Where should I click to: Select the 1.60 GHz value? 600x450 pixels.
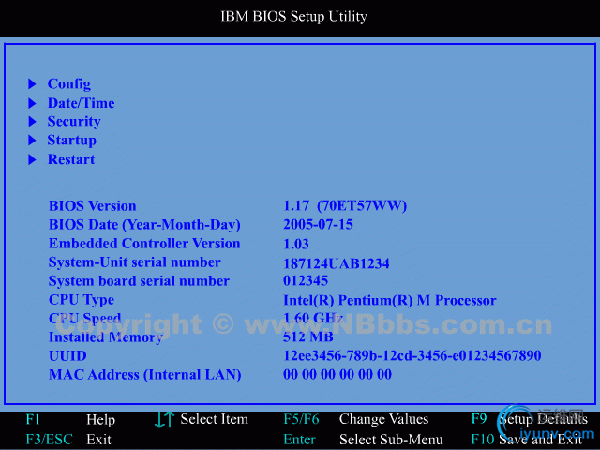313,318
